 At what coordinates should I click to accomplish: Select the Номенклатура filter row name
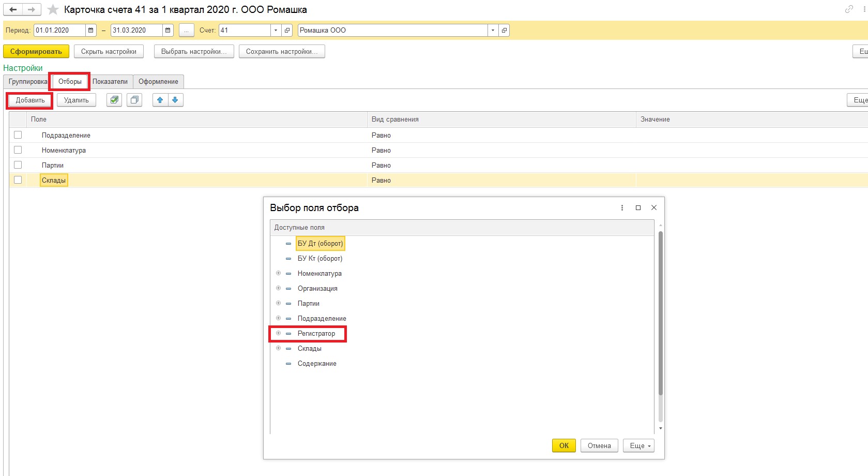point(64,150)
